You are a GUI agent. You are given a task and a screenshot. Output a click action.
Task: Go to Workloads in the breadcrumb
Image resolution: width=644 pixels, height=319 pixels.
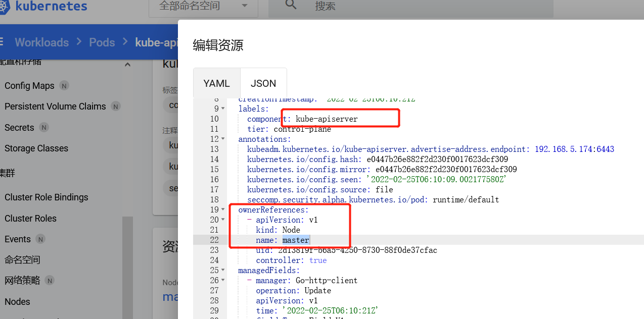coord(41,42)
